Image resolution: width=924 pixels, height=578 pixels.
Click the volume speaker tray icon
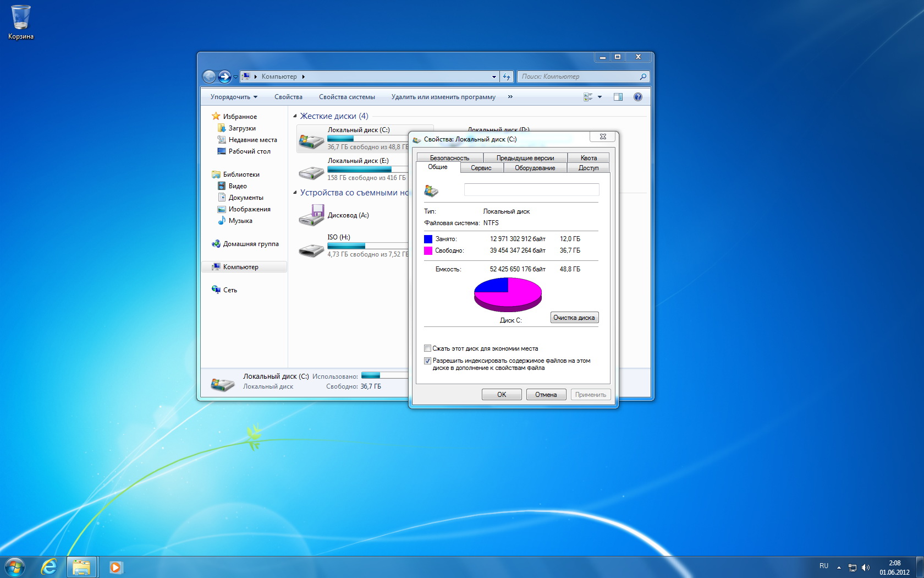click(x=866, y=567)
